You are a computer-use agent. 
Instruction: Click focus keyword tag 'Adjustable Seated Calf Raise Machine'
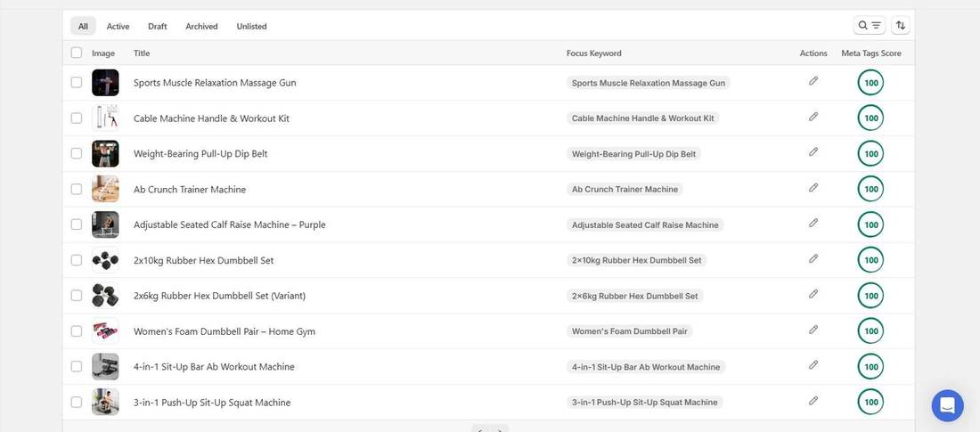pos(645,225)
